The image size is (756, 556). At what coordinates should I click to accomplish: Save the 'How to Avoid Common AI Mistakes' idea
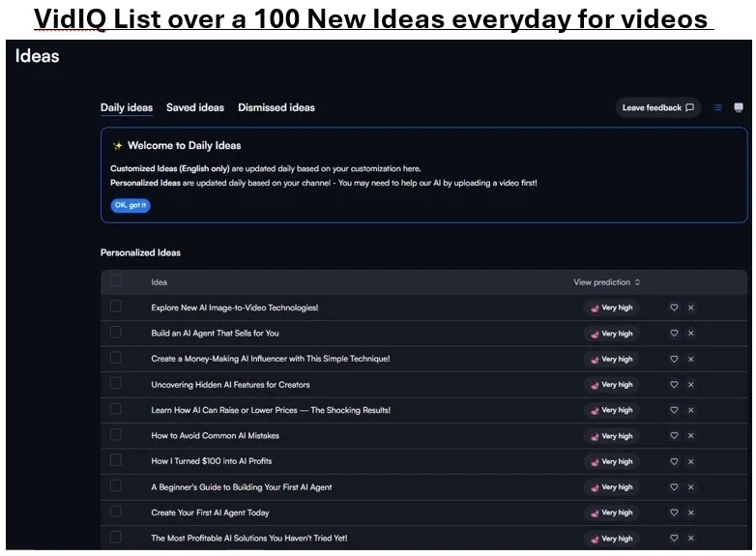click(x=674, y=436)
